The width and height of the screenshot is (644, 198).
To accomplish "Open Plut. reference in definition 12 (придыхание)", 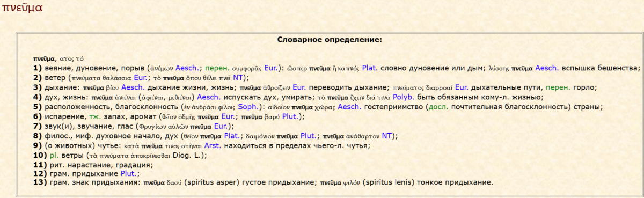I will point(129,174).
